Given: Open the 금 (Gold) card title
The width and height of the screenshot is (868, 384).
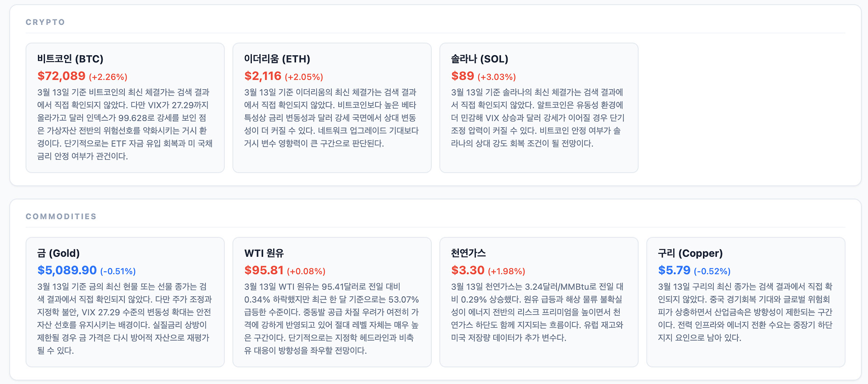Looking at the screenshot, I should tap(58, 253).
